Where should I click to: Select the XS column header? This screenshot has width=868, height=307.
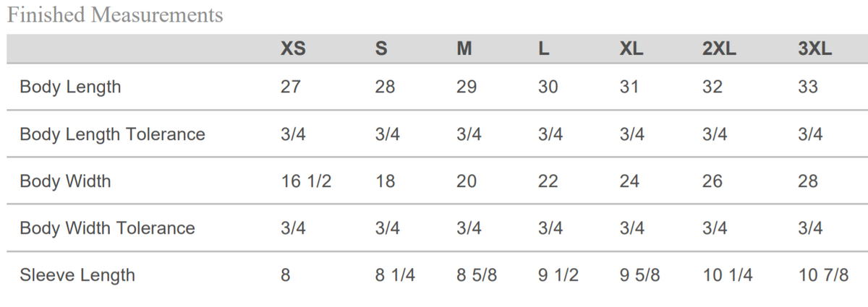point(293,49)
